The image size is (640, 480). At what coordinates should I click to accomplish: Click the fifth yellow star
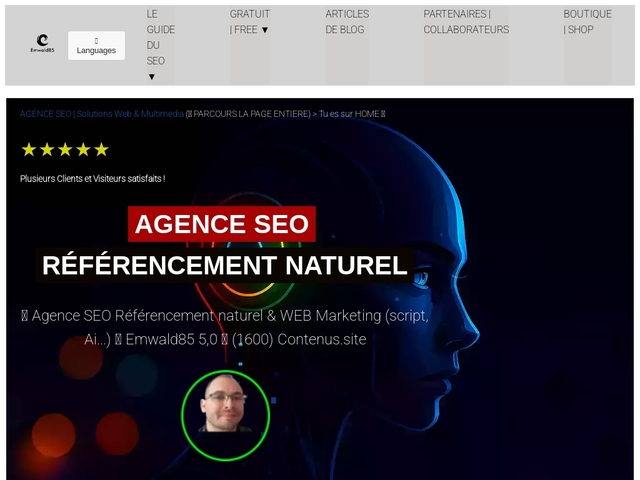pos(101,150)
